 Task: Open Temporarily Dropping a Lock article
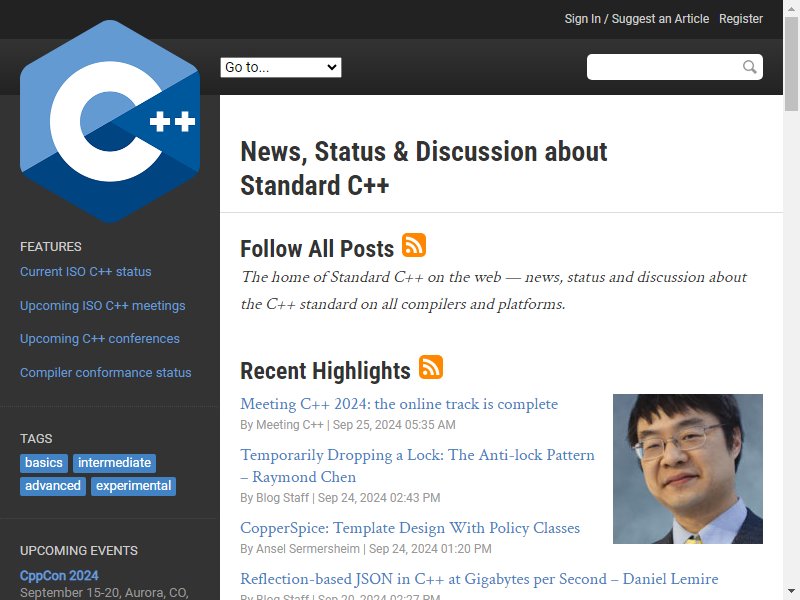point(417,466)
